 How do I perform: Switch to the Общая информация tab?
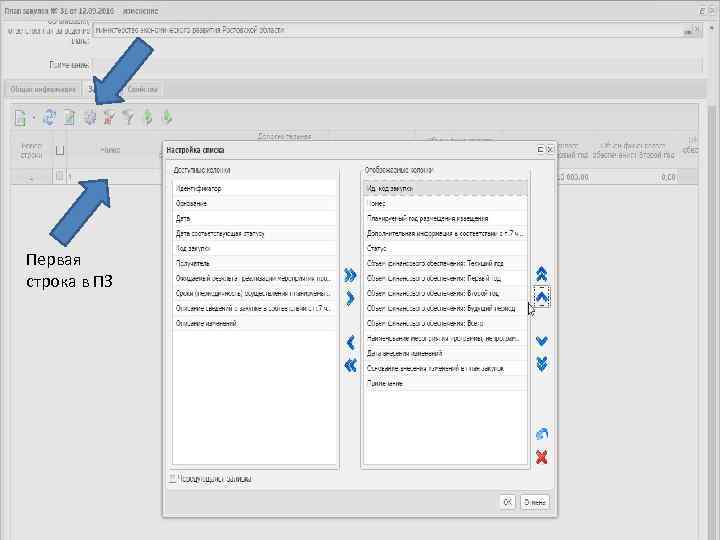43,90
